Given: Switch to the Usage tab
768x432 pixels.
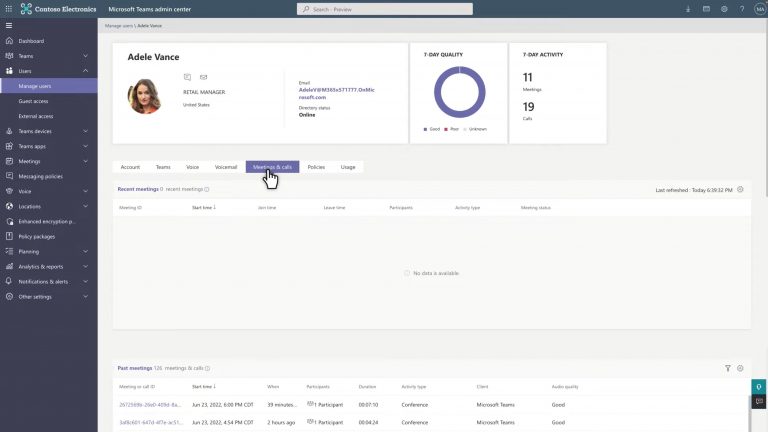Looking at the screenshot, I should pos(348,167).
